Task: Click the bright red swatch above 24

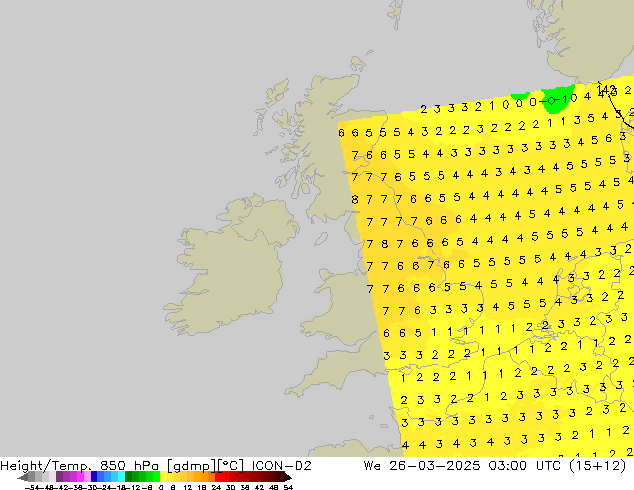Action: (x=218, y=477)
